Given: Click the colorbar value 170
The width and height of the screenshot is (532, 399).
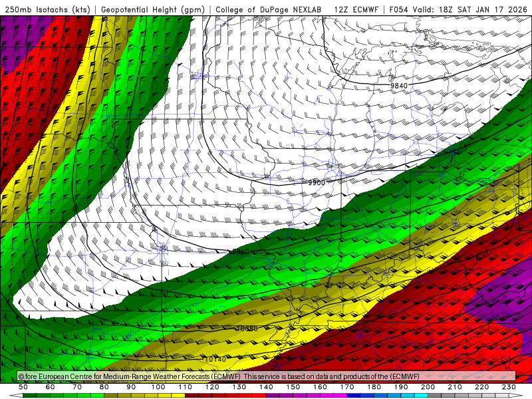Looking at the screenshot, I should pyautogui.click(x=347, y=387).
